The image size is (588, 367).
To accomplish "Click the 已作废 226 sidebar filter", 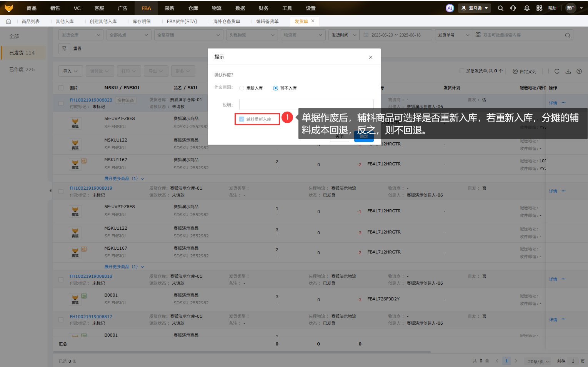I will [x=22, y=69].
